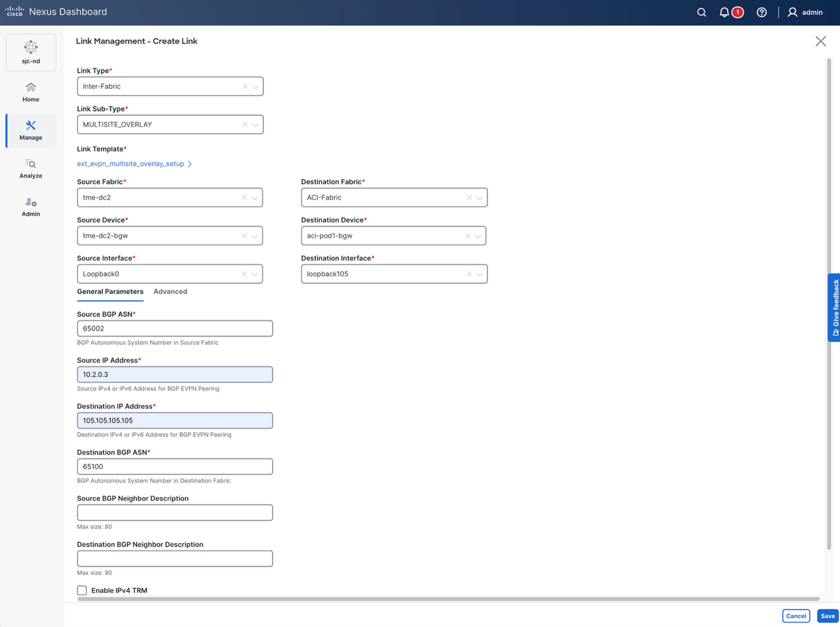The image size is (840, 627).
Task: Expand the Link Type dropdown
Action: [256, 87]
